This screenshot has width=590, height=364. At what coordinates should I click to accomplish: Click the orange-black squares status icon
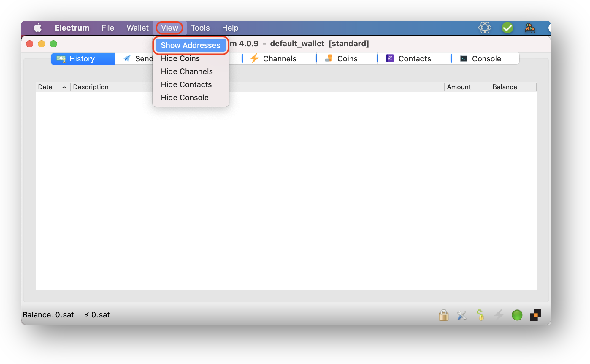tap(535, 315)
